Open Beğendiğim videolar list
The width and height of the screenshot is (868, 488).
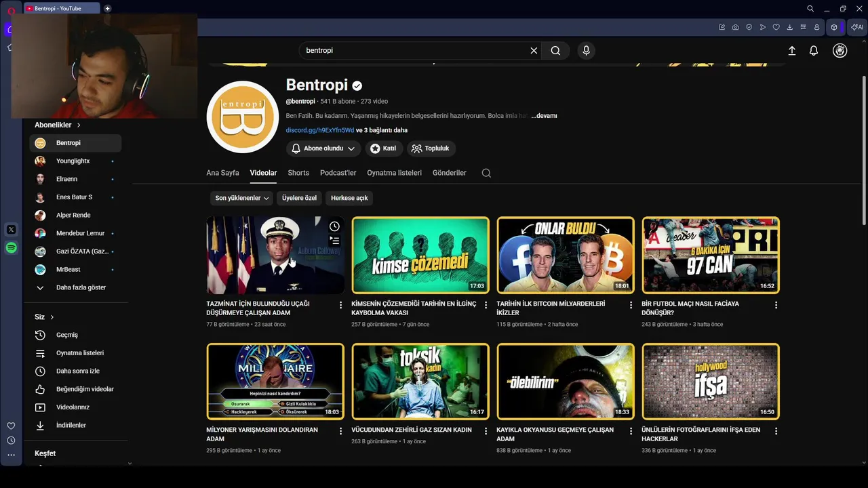click(x=75, y=389)
